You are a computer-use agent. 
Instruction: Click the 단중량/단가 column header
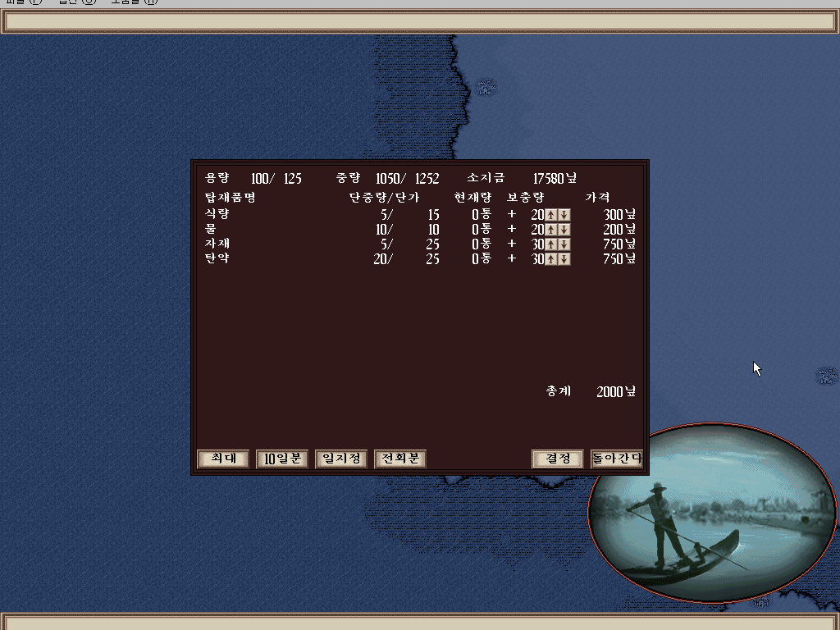(x=384, y=197)
